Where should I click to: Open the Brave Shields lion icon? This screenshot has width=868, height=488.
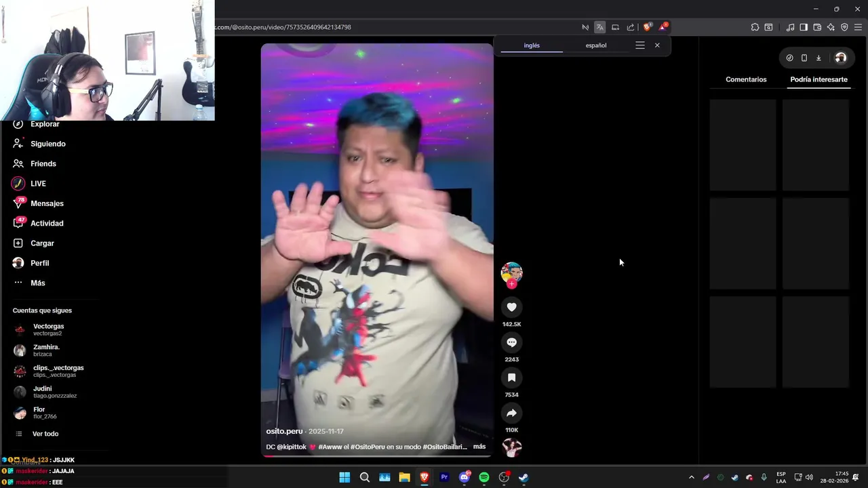[647, 27]
